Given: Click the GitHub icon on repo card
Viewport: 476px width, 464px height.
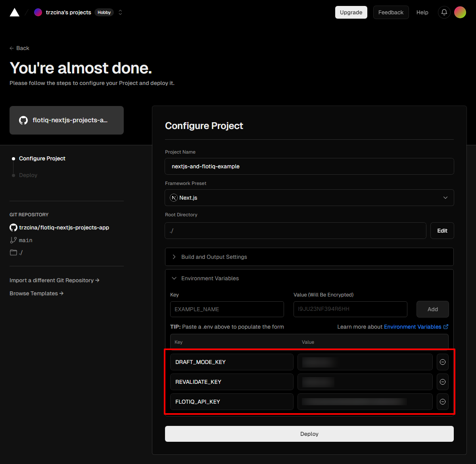Looking at the screenshot, I should tap(23, 120).
